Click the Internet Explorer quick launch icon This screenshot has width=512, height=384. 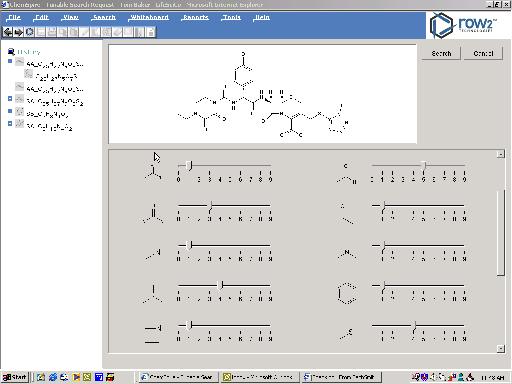click(53, 377)
